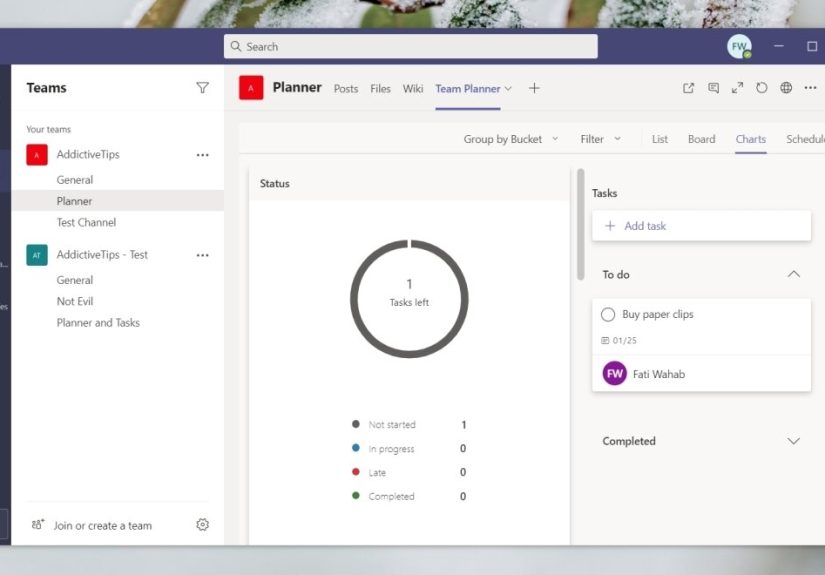Minimize the Teams window
The height and width of the screenshot is (575, 825).
(x=779, y=46)
